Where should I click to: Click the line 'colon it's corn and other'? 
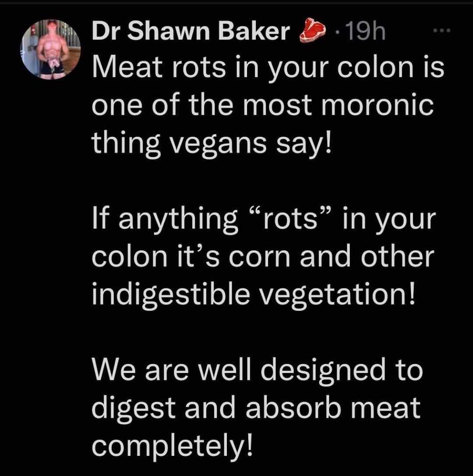point(263,257)
